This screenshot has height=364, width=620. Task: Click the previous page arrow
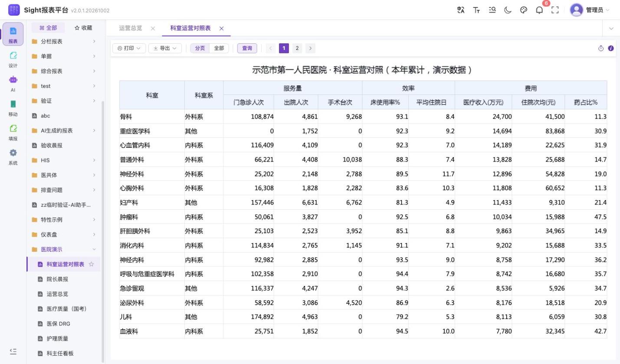coord(271,48)
